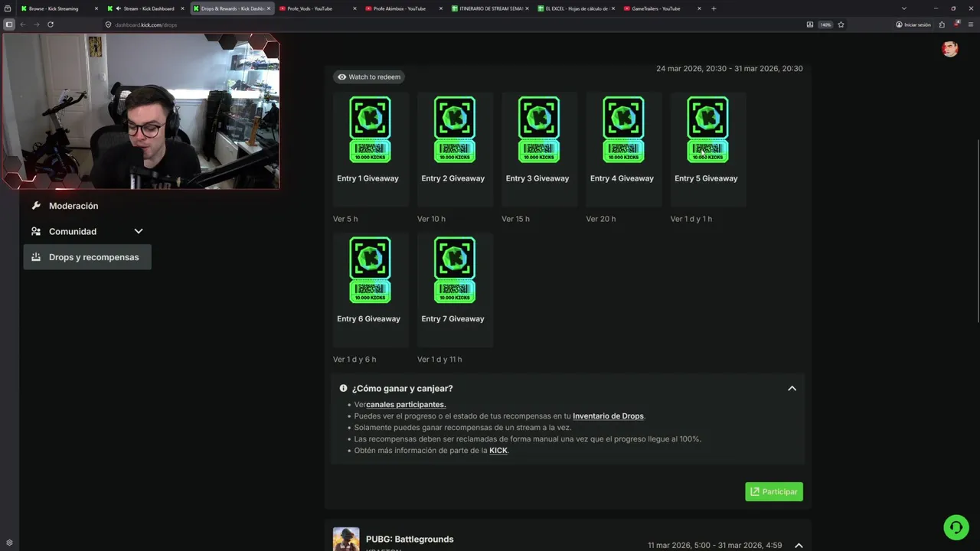Click the Ver 1 d y 11 h label
The height and width of the screenshot is (551, 980).
coord(439,359)
